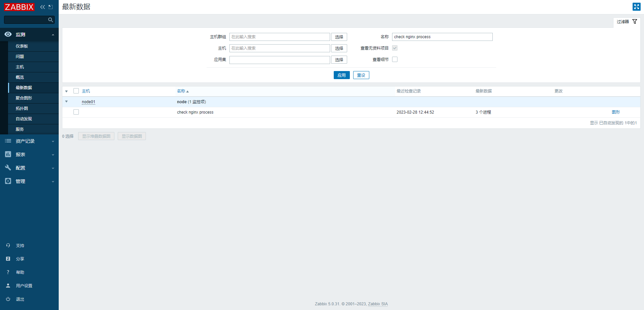This screenshot has height=310, width=644.
Task: Expand the 配置 configuration menu
Action: 29,168
